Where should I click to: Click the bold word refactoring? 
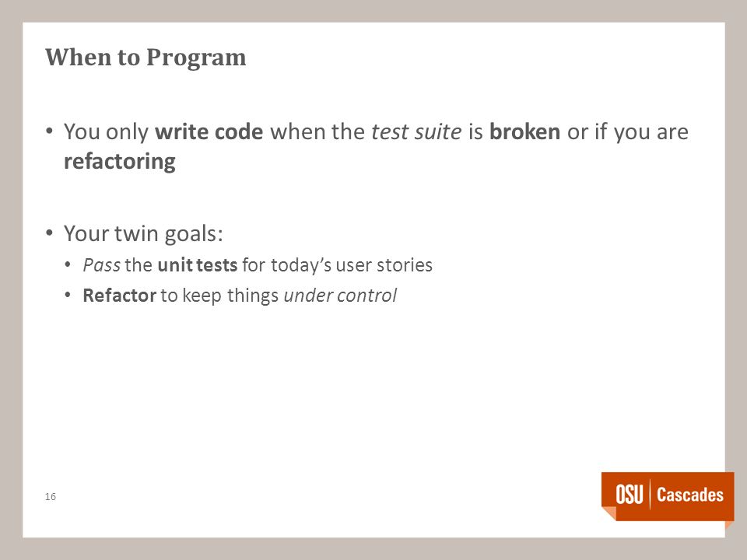tap(120, 162)
